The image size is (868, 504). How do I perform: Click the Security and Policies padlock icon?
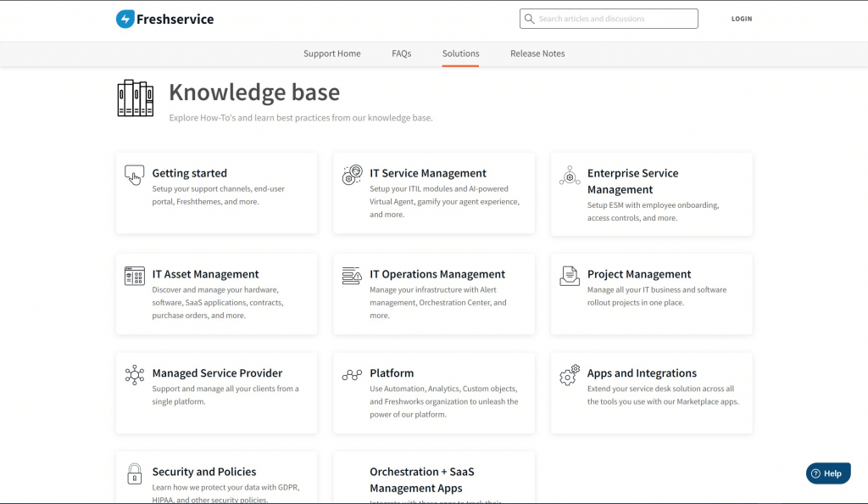click(x=134, y=473)
